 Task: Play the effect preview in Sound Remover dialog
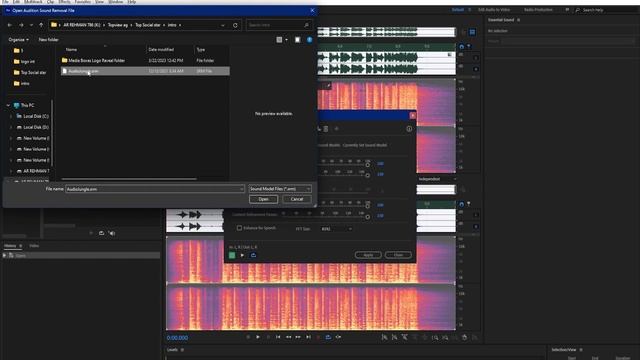[x=242, y=255]
